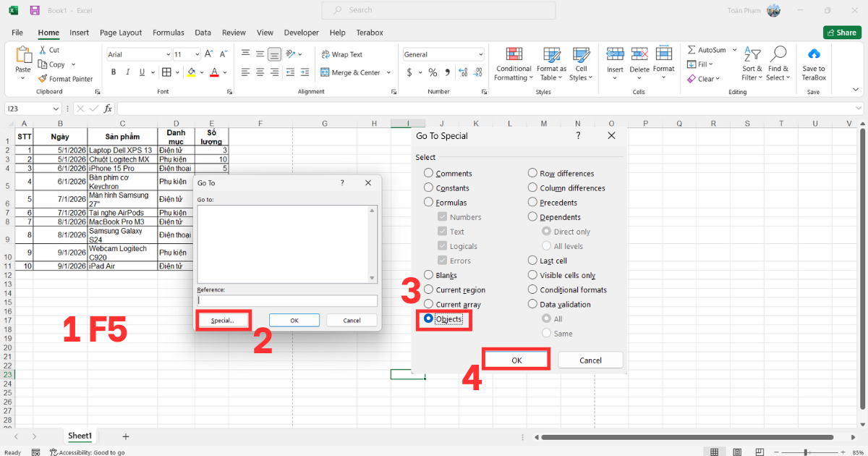Image resolution: width=868 pixels, height=456 pixels.
Task: Expand the Merge & Center dropdown arrow
Action: coord(388,72)
